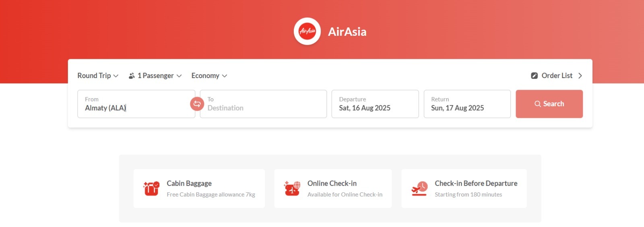Click the Order List edit icon
The height and width of the screenshot is (227, 644).
534,76
